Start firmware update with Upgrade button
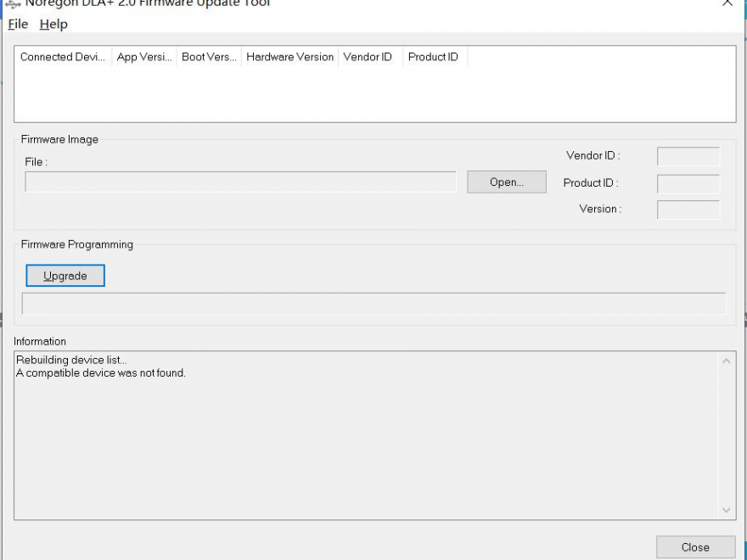This screenshot has height=560, width=747. pos(65,276)
